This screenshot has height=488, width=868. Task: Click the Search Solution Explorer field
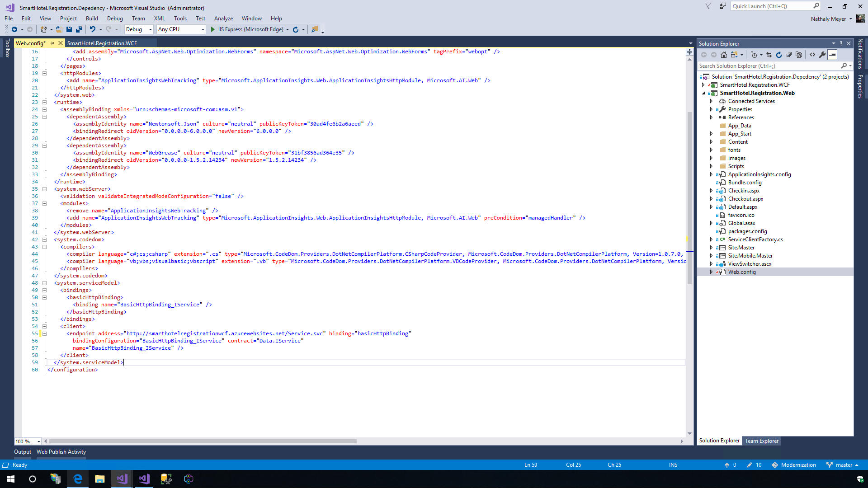point(769,66)
